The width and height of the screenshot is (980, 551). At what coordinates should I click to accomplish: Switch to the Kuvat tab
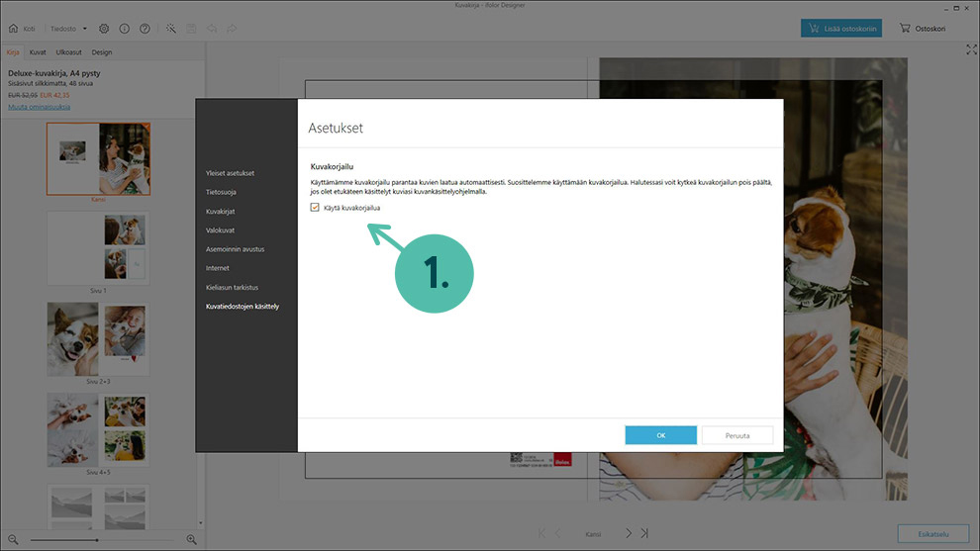pyautogui.click(x=38, y=52)
